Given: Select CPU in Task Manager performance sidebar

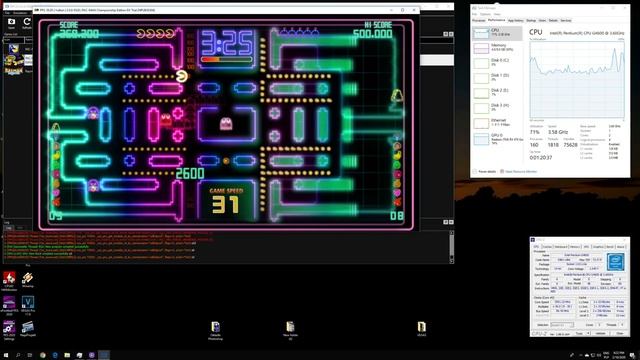Looking at the screenshot, I should click(497, 33).
